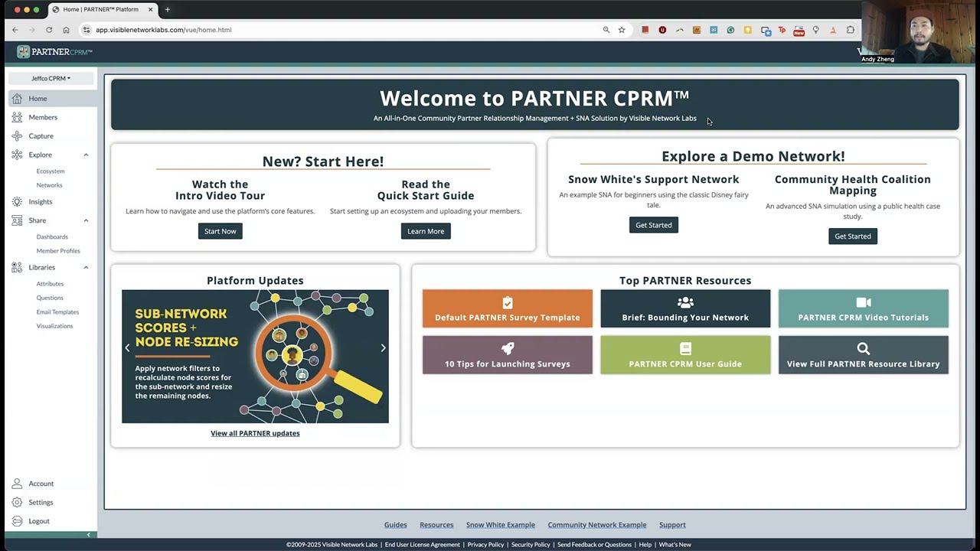Screen dimensions: 980x551
Task: Collapse the sidebar with the bottom arrow
Action: [x=88, y=535]
